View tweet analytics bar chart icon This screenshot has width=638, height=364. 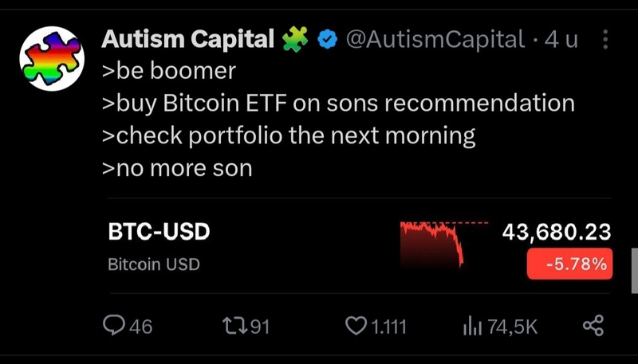474,325
